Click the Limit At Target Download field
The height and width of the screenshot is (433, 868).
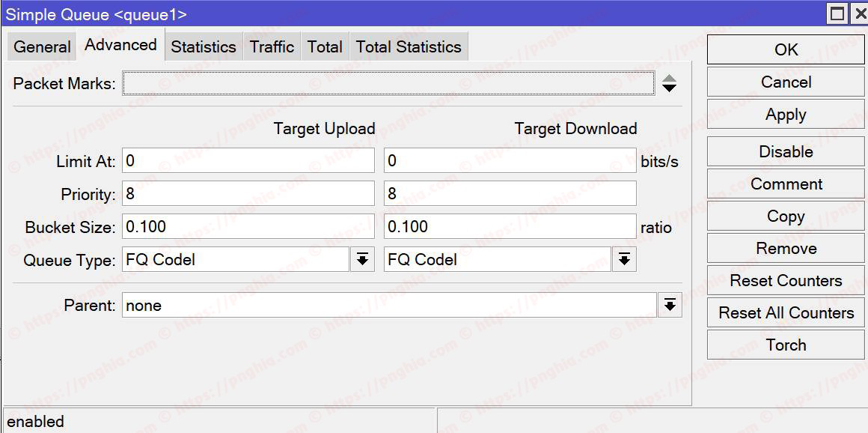[x=510, y=161]
